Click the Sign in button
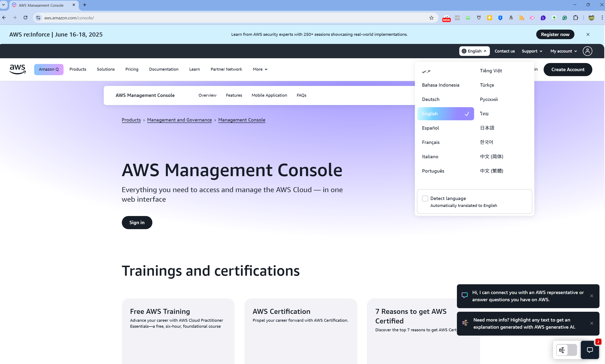Viewport: 605px width, 364px height. [x=137, y=222]
